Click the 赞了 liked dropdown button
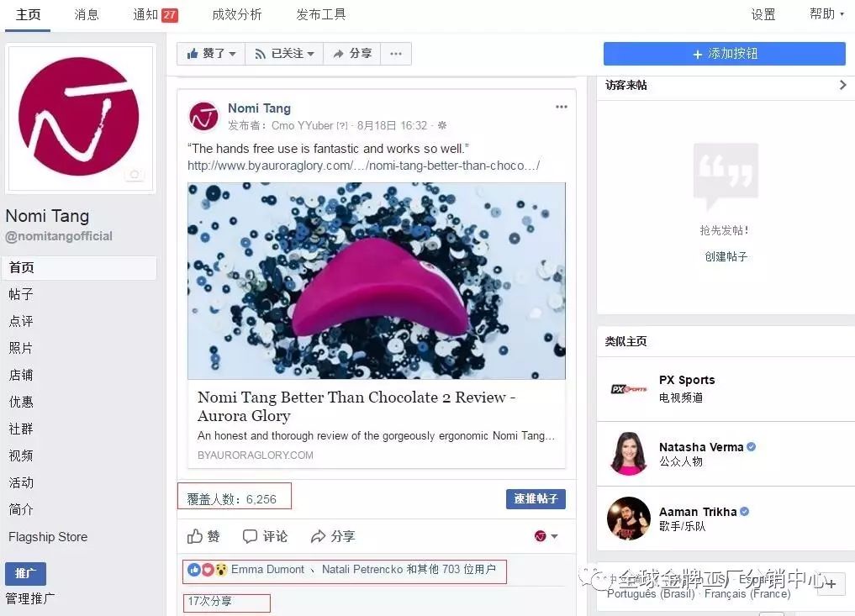 point(211,54)
